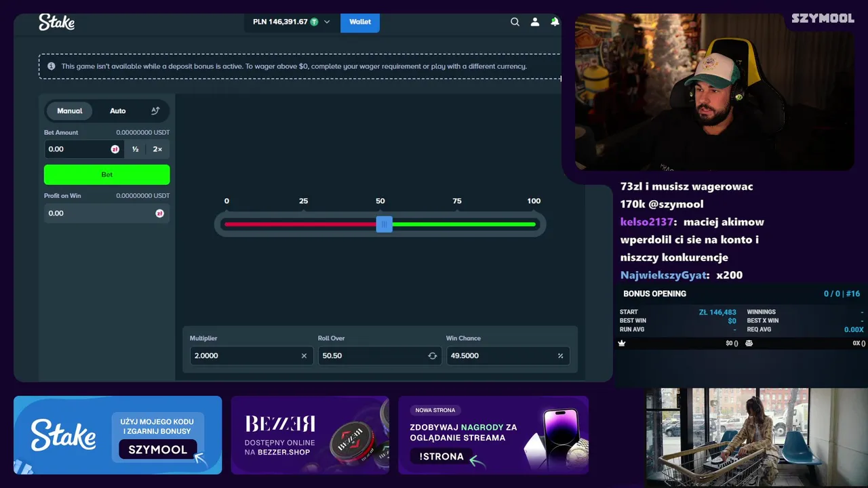Click the green Bet button
The height and width of the screenshot is (488, 868).
point(107,174)
